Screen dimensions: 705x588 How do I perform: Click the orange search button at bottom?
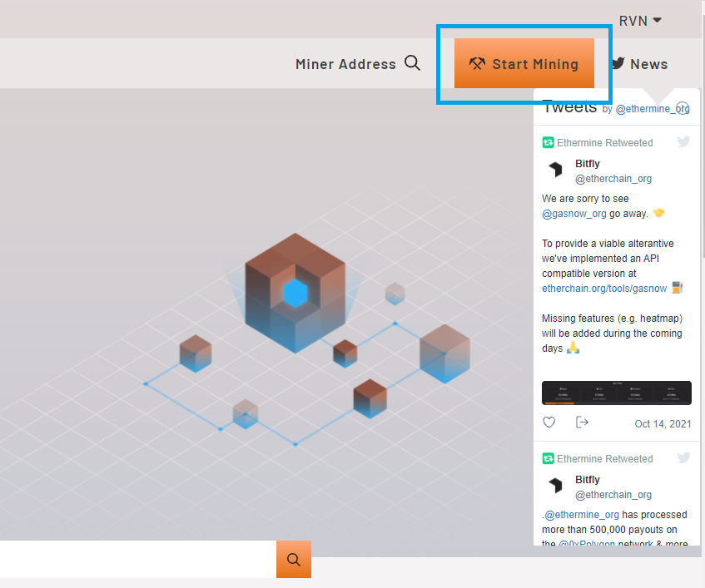click(294, 559)
